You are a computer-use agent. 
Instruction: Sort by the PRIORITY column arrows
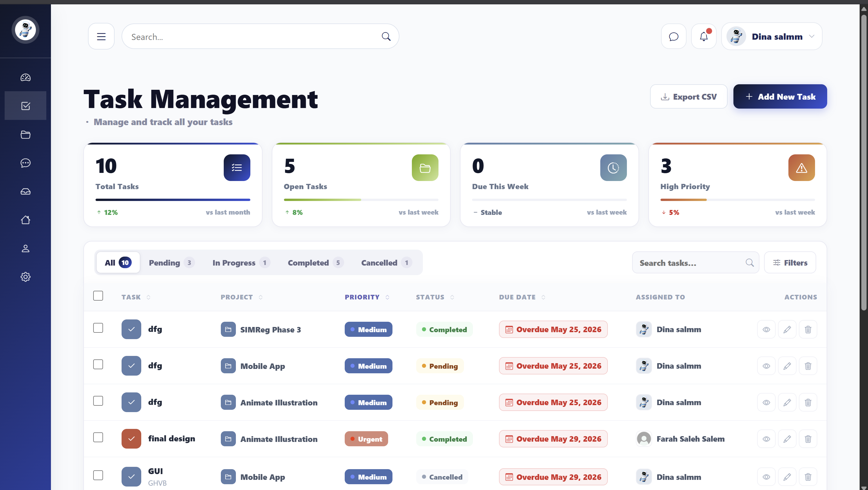pos(388,297)
